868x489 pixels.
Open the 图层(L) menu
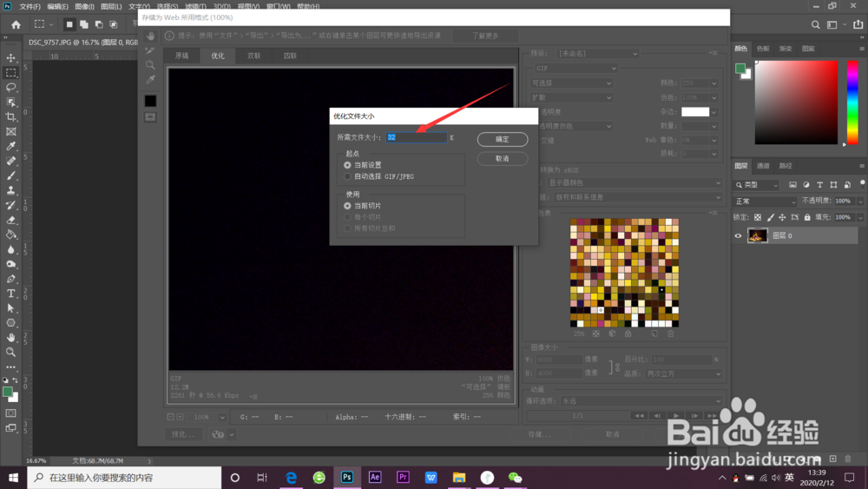coord(111,7)
